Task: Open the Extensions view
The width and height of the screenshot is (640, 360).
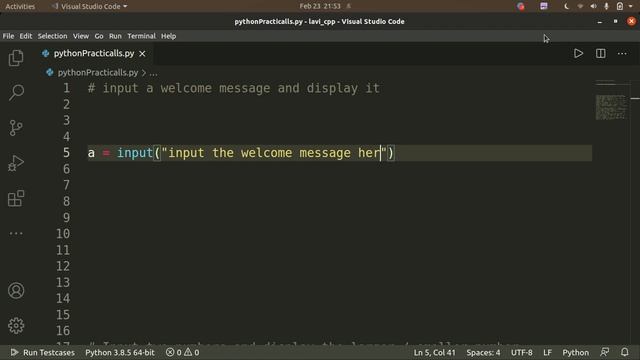Action: 16,199
